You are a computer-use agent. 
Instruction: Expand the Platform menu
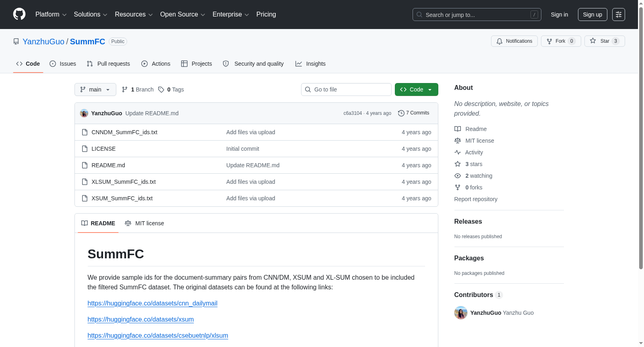[x=51, y=15]
